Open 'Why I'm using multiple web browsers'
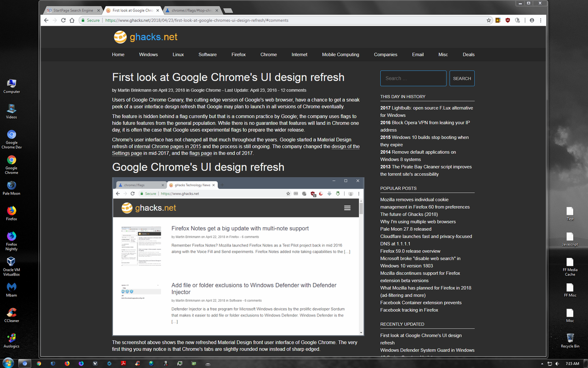 418,221
